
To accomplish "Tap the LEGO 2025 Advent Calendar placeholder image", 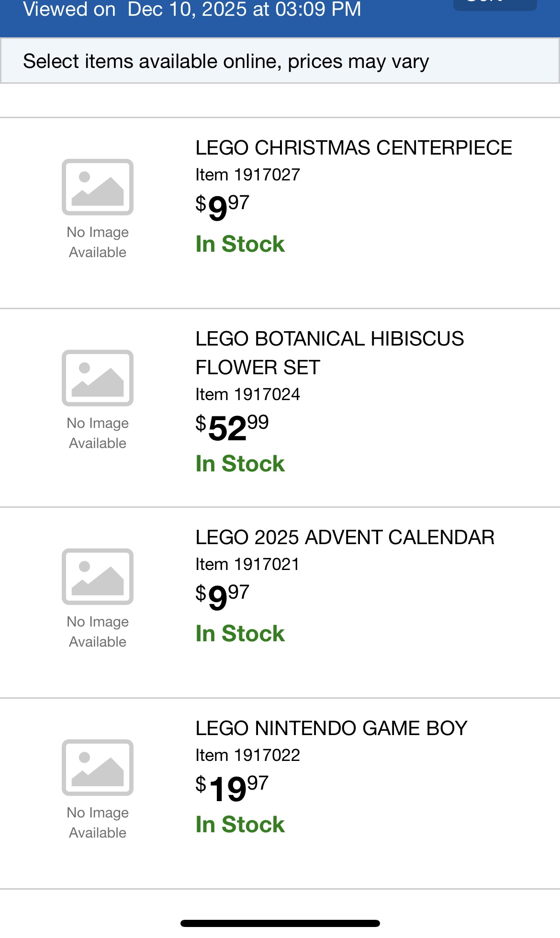I will [x=98, y=577].
